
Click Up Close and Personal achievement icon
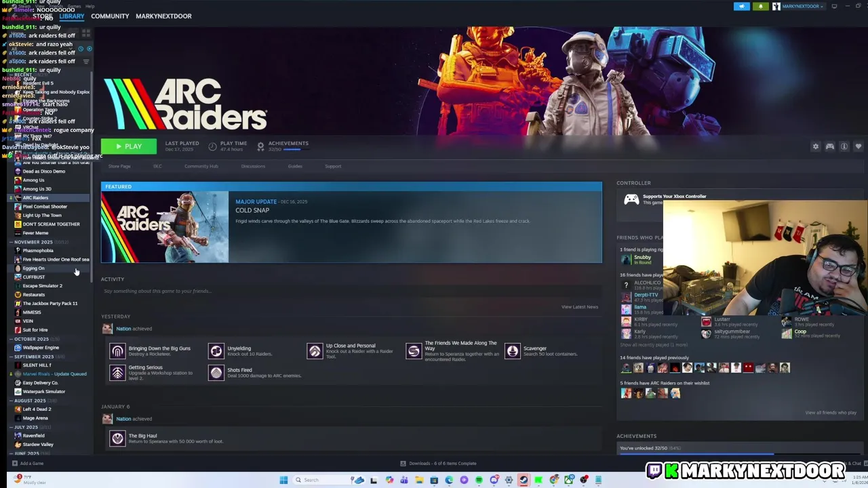[315, 351]
